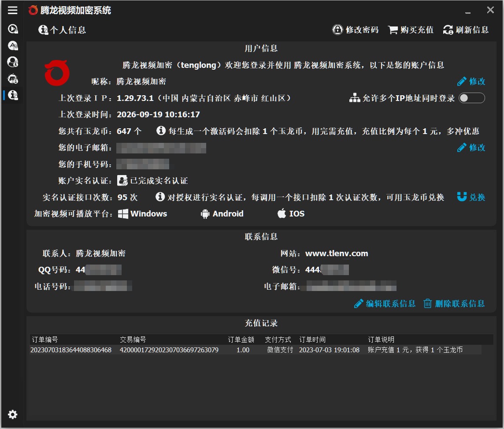Image resolution: width=504 pixels, height=429 pixels.
Task: Click the 订单金额 column header
Action: pyautogui.click(x=241, y=339)
